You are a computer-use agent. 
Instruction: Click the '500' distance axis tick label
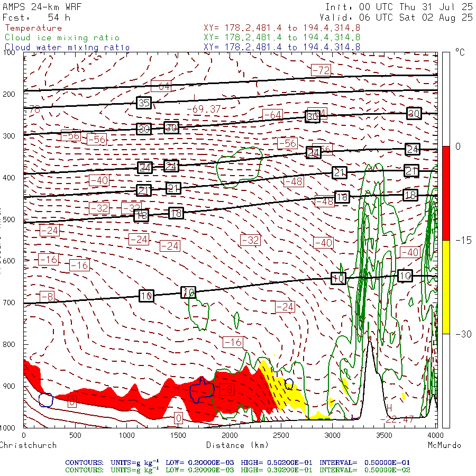point(75,435)
